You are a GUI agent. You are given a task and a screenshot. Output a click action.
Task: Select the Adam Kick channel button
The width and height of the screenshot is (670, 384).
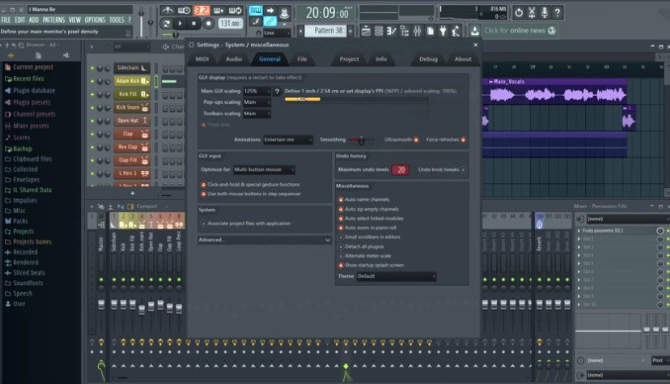(x=132, y=81)
